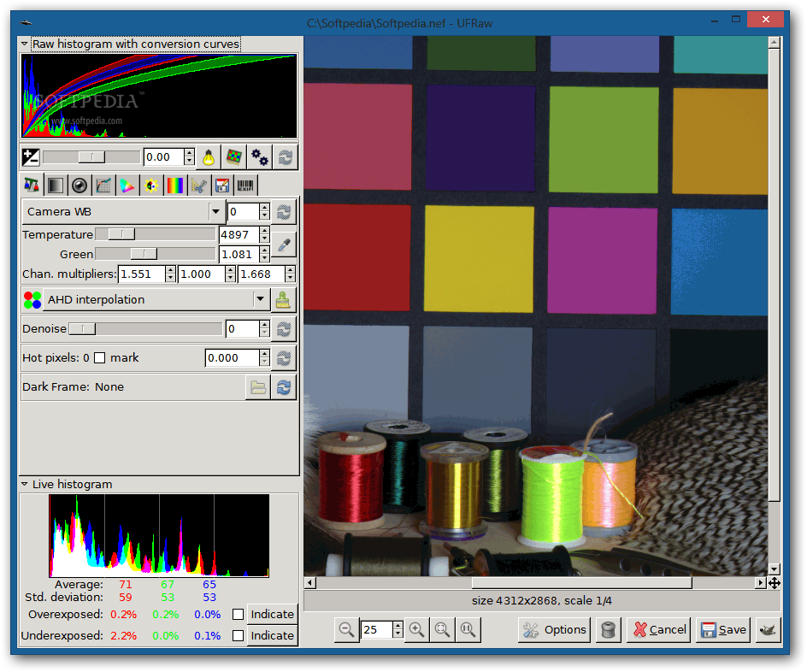Click the exposure compensation slider
The image size is (807, 672).
91,157
